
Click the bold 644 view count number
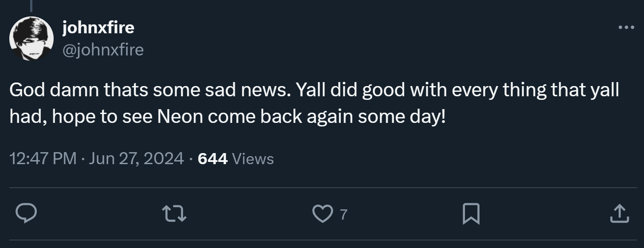tap(213, 158)
